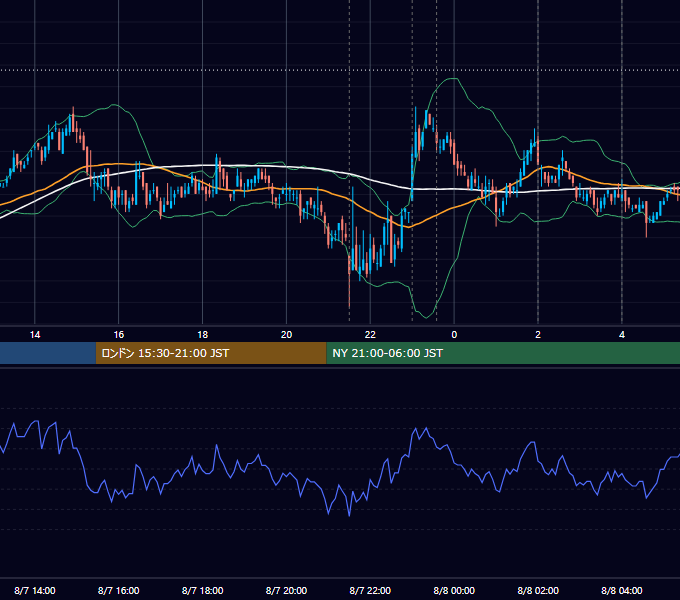This screenshot has height=600, width=680.
Task: Click the 8/7 20:00 date label
Action: (x=286, y=590)
